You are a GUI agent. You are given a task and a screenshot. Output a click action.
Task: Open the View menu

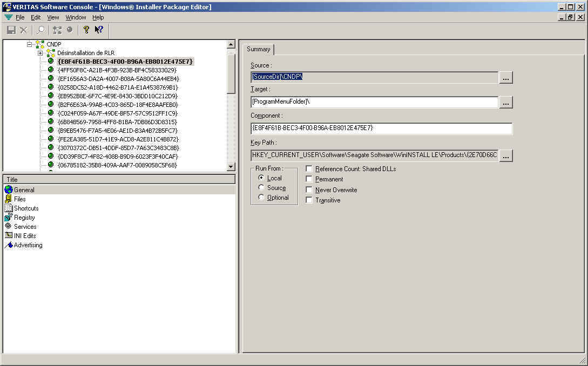click(53, 17)
